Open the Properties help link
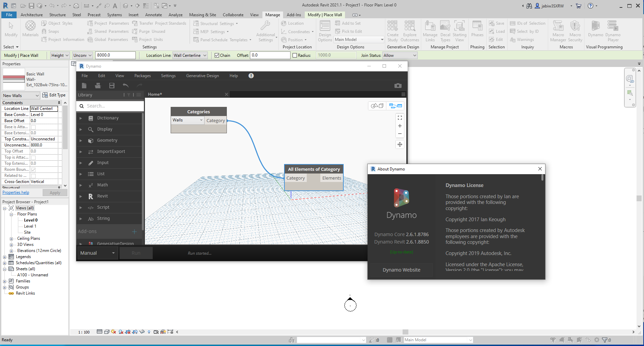 16,192
